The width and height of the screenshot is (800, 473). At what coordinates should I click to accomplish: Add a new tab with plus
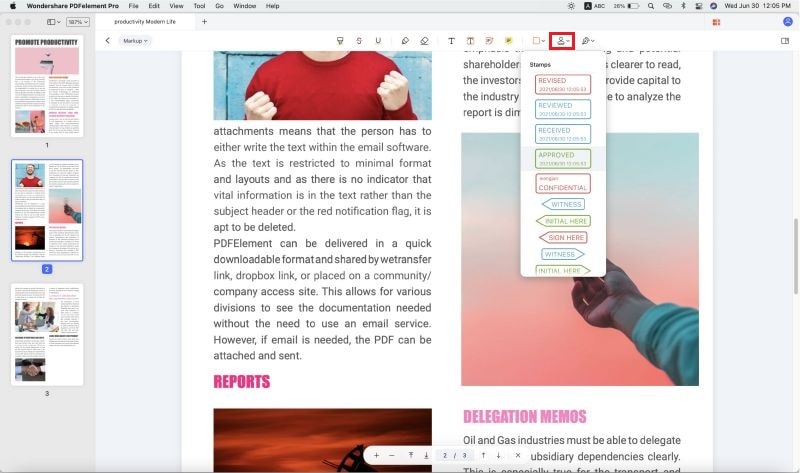tap(205, 22)
